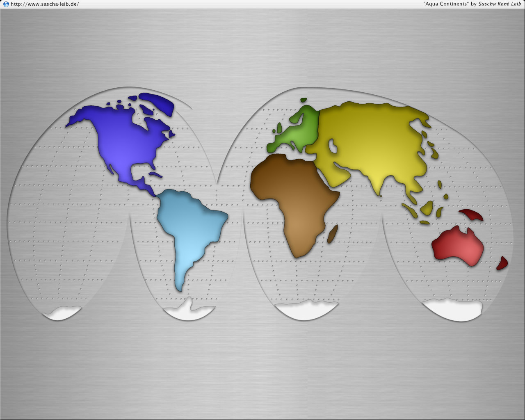
Task: Click the dark red New Guinea island
Action: (x=471, y=215)
